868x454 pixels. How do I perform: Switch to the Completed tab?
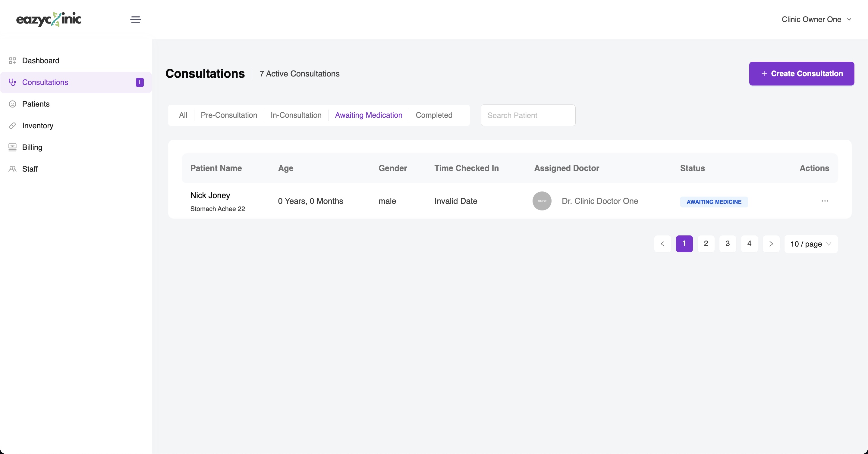[434, 115]
